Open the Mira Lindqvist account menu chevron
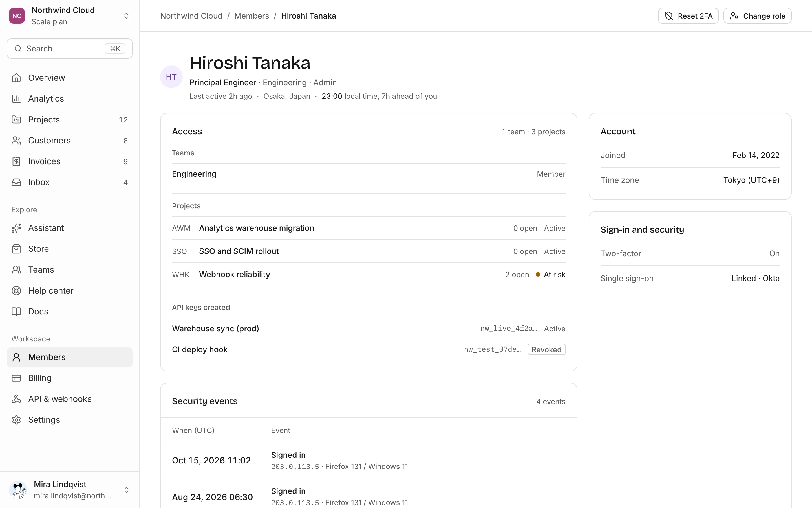Screen dimensions: 812x508 126,490
